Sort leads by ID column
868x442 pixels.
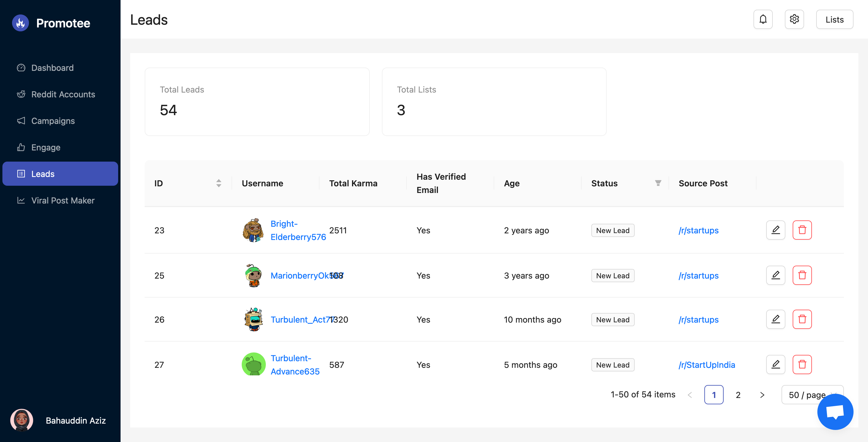coord(219,183)
